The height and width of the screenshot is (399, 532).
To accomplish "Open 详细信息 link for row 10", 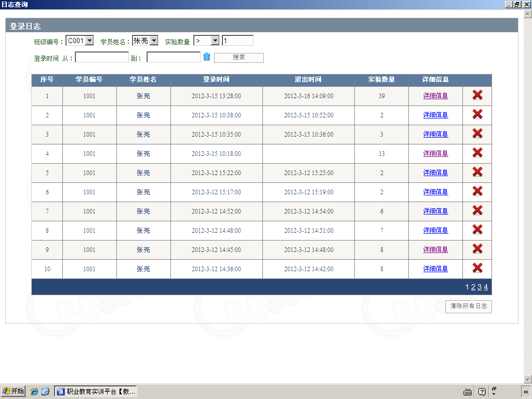I will (436, 269).
